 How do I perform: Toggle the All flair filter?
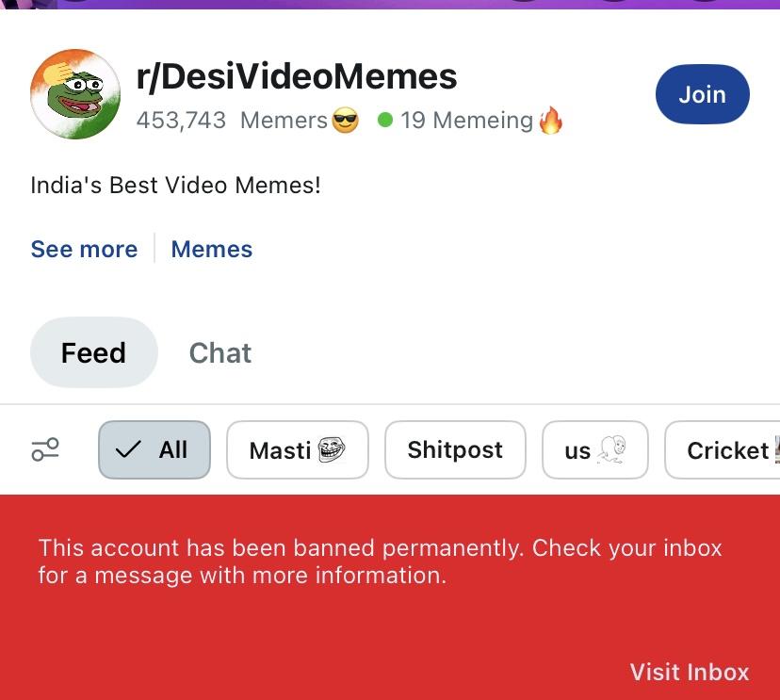pos(154,450)
